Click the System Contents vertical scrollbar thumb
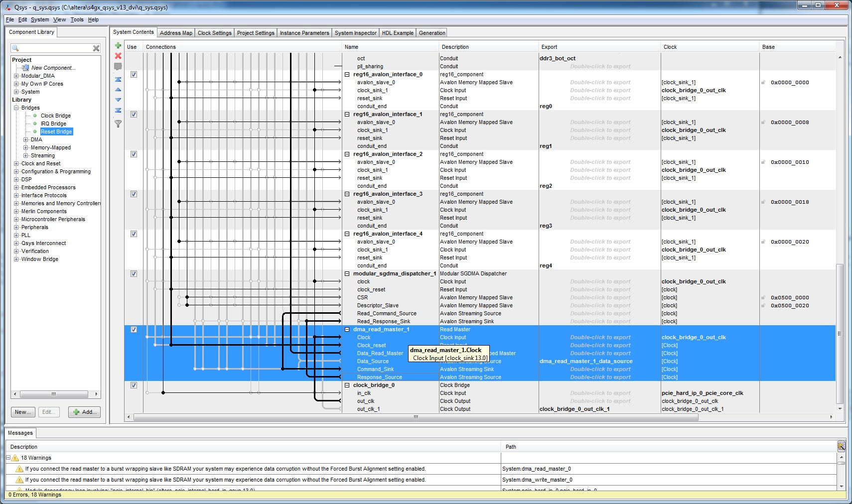The height and width of the screenshot is (504, 852). pyautogui.click(x=840, y=334)
